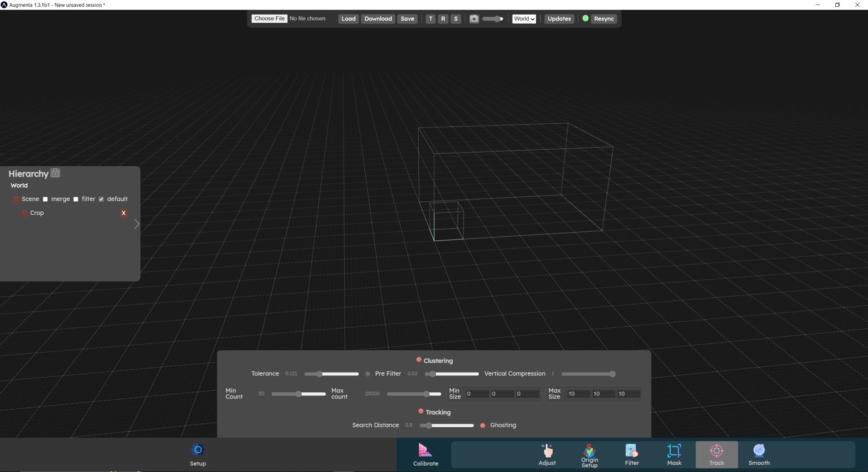Switch to the Track tab
Screen dimensions: 868x472
click(x=716, y=454)
